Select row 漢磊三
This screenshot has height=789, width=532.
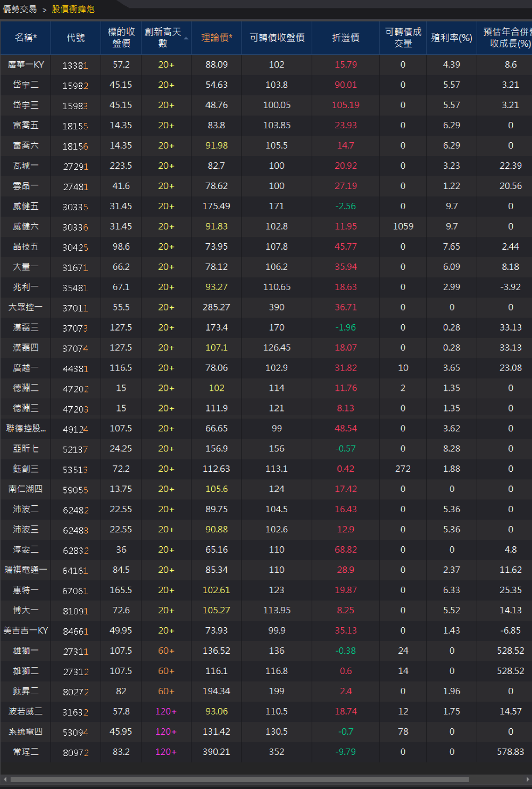click(266, 327)
